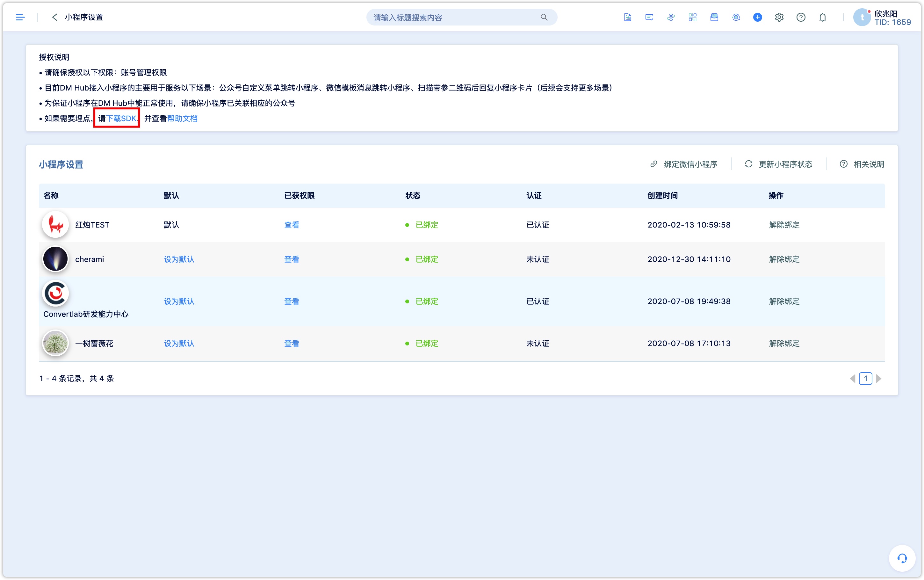Image resolution: width=924 pixels, height=580 pixels.
Task: Click 已绑定 status in 一树蔷薇花 row
Action: [427, 343]
